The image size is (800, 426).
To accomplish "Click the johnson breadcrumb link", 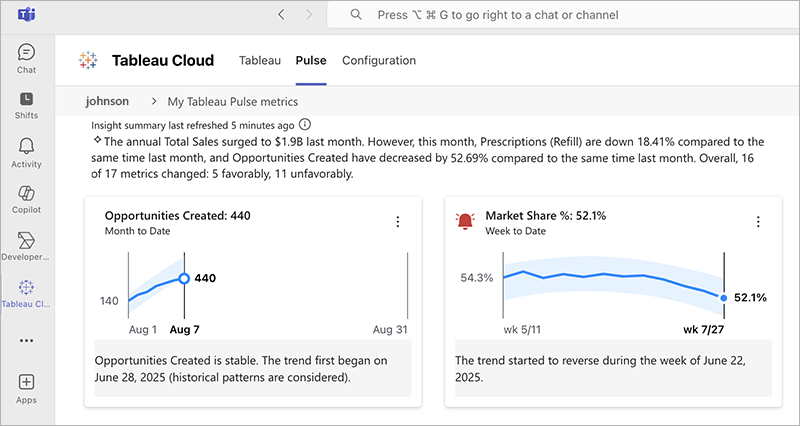I will [107, 101].
